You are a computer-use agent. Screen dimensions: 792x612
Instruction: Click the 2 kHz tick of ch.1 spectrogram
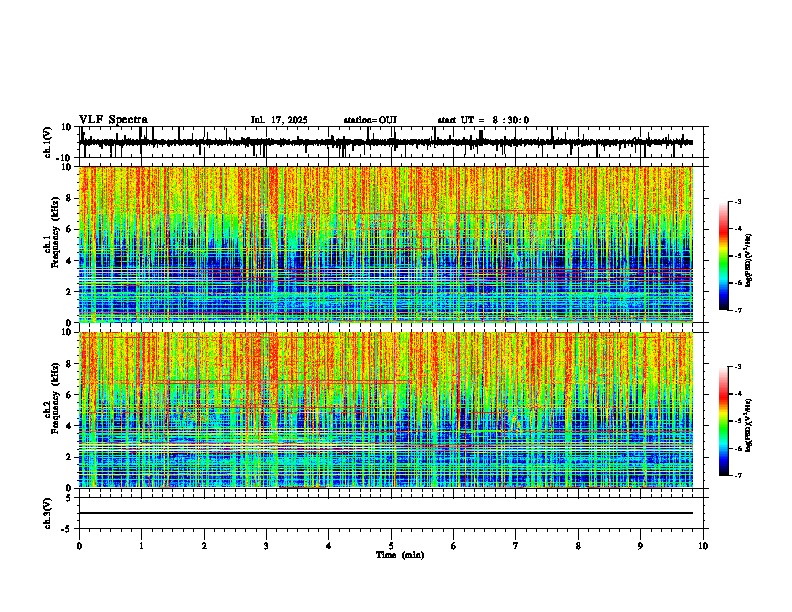(70, 291)
